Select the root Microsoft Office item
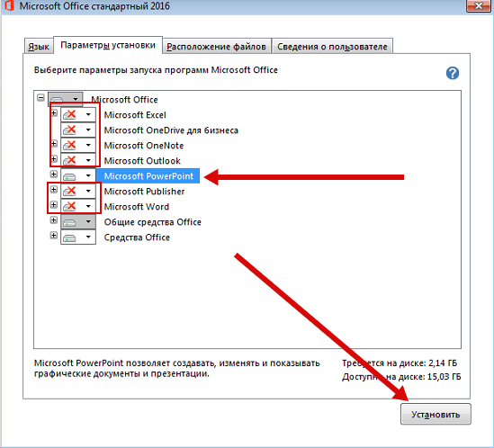The height and width of the screenshot is (448, 494). [x=124, y=100]
